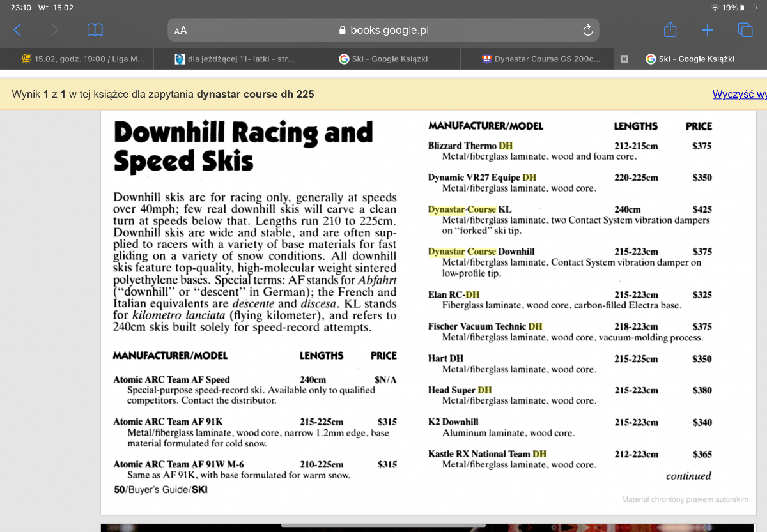
Task: Open the Share sheet icon
Action: click(x=670, y=30)
